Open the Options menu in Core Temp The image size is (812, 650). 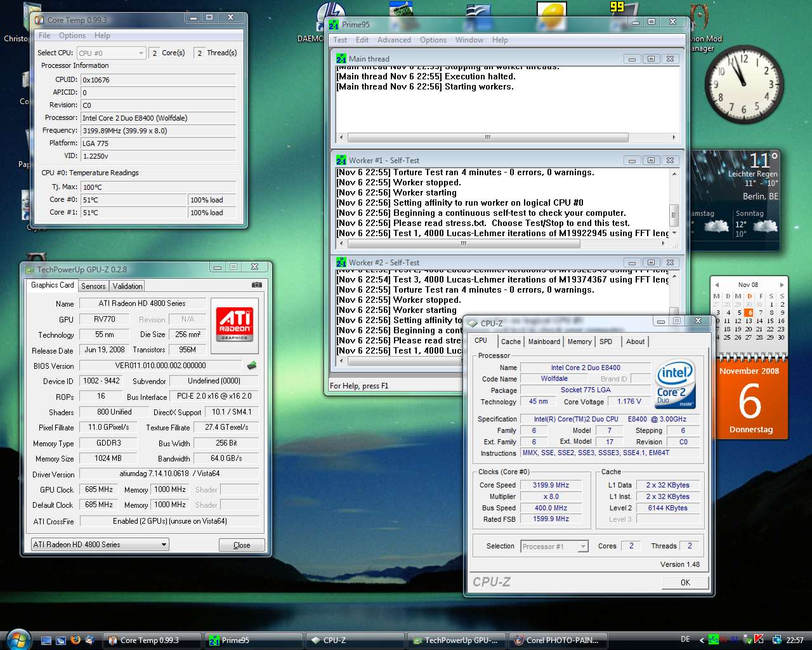coord(72,36)
